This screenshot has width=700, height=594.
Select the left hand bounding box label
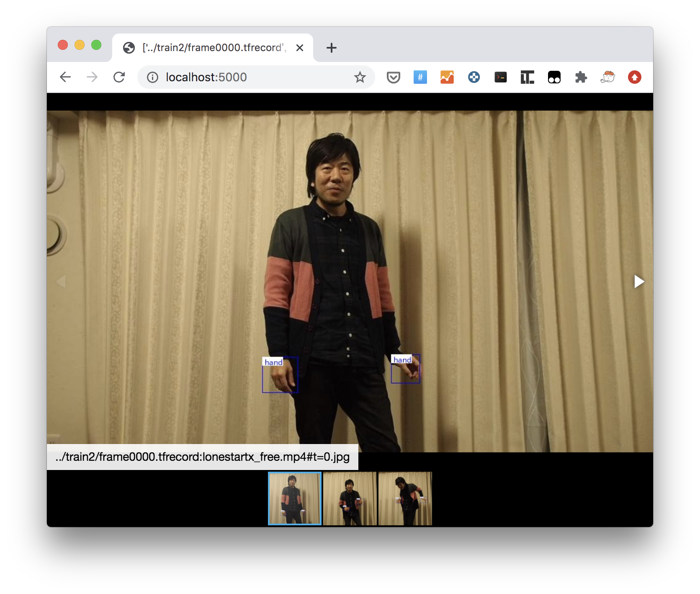click(273, 362)
